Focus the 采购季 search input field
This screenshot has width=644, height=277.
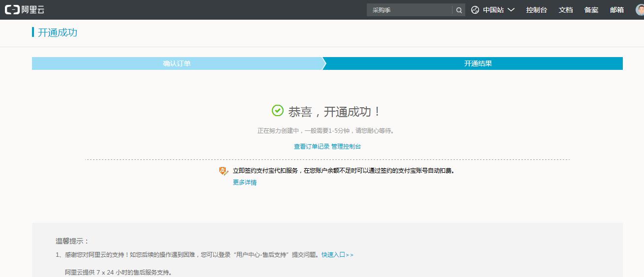(x=409, y=10)
